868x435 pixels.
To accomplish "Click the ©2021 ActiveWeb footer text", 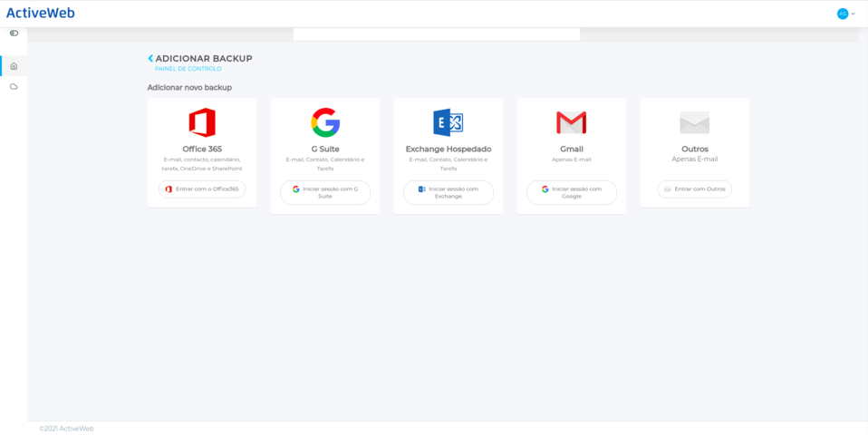I will (66, 429).
